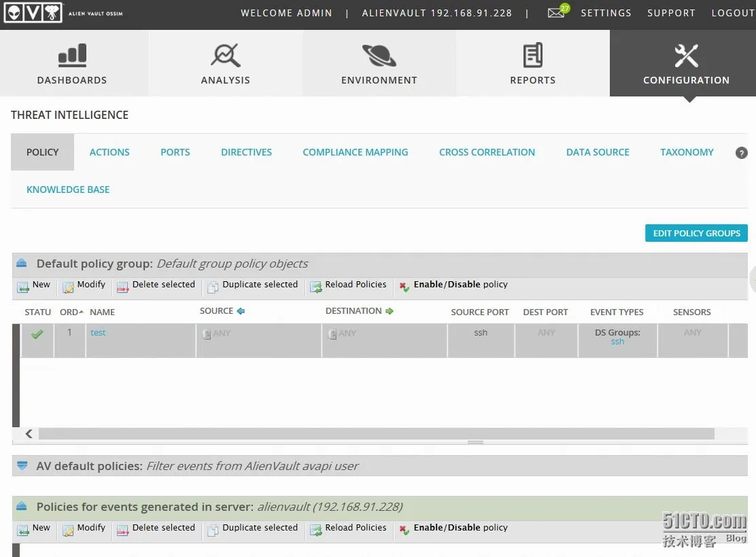
Task: Click the policy table horizontal scrollbar track
Action: pos(376,433)
